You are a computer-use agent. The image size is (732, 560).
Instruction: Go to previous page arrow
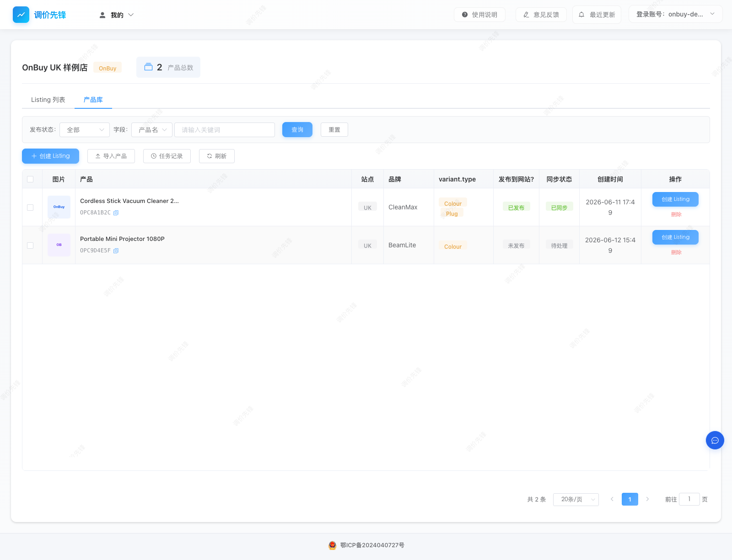[x=612, y=499]
